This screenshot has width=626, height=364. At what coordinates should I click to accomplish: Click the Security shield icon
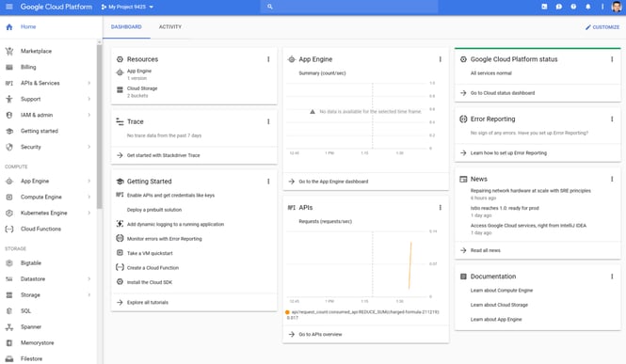pos(9,147)
